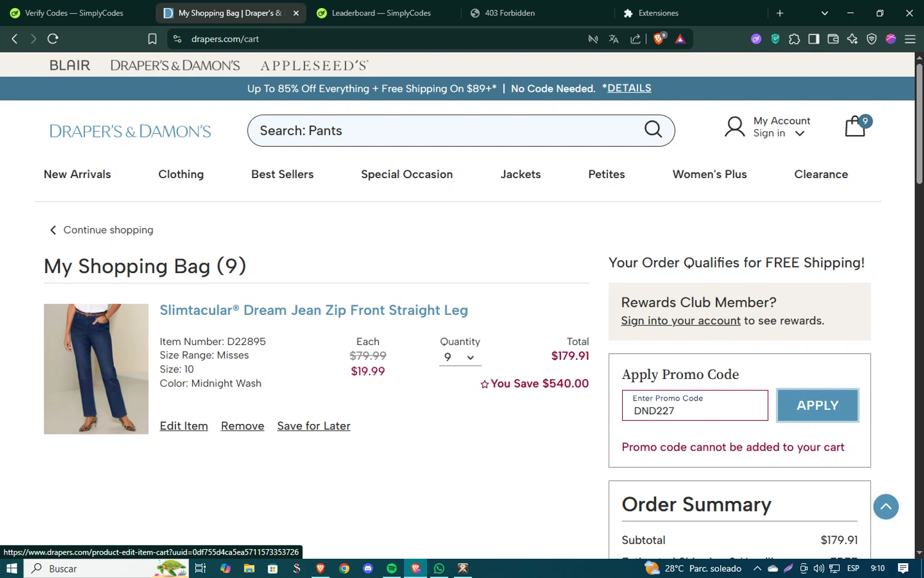
Task: Click the Appleseed's brand logo
Action: (314, 65)
